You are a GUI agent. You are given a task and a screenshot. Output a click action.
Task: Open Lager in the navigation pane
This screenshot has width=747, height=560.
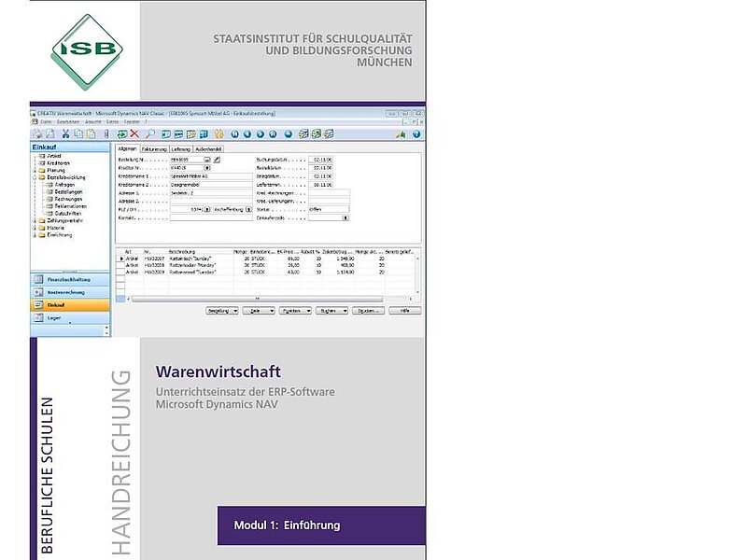pyautogui.click(x=70, y=317)
